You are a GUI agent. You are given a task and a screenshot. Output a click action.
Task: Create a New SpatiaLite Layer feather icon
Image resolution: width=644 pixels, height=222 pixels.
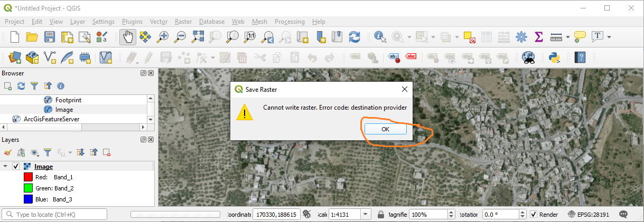pyautogui.click(x=67, y=57)
